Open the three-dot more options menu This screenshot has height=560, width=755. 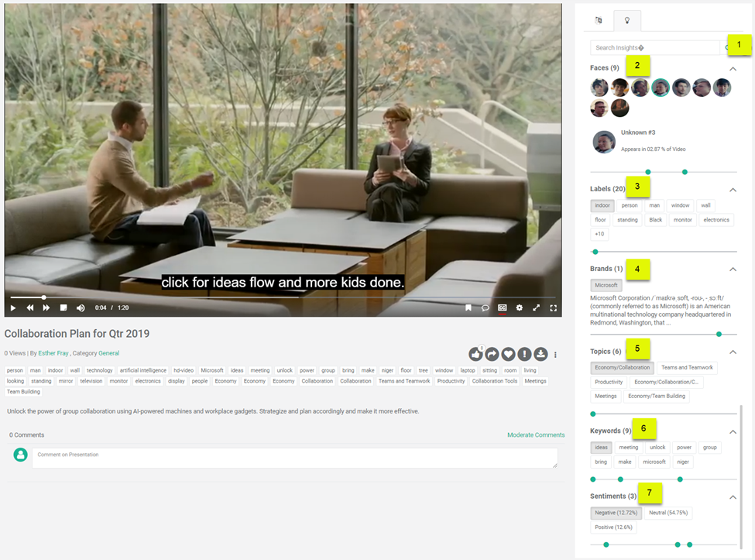(555, 355)
